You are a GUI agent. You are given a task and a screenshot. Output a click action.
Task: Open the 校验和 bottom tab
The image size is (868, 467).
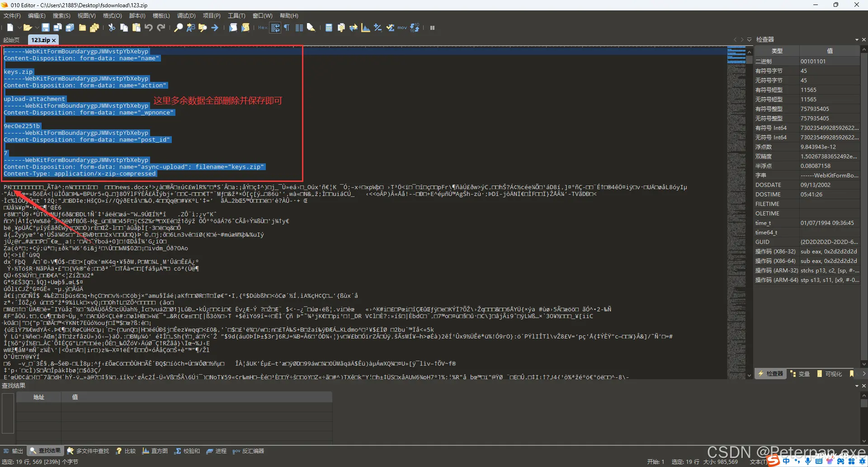187,451
